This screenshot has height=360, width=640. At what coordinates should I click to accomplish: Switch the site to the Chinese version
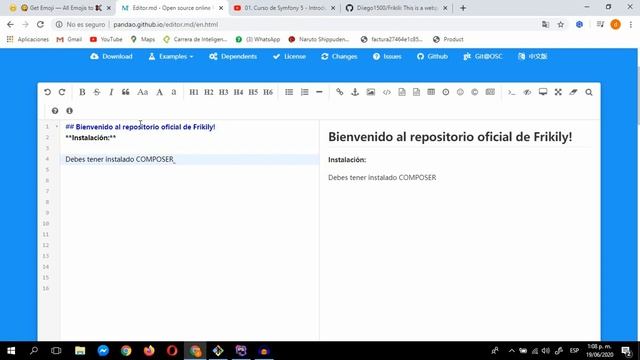pyautogui.click(x=533, y=56)
